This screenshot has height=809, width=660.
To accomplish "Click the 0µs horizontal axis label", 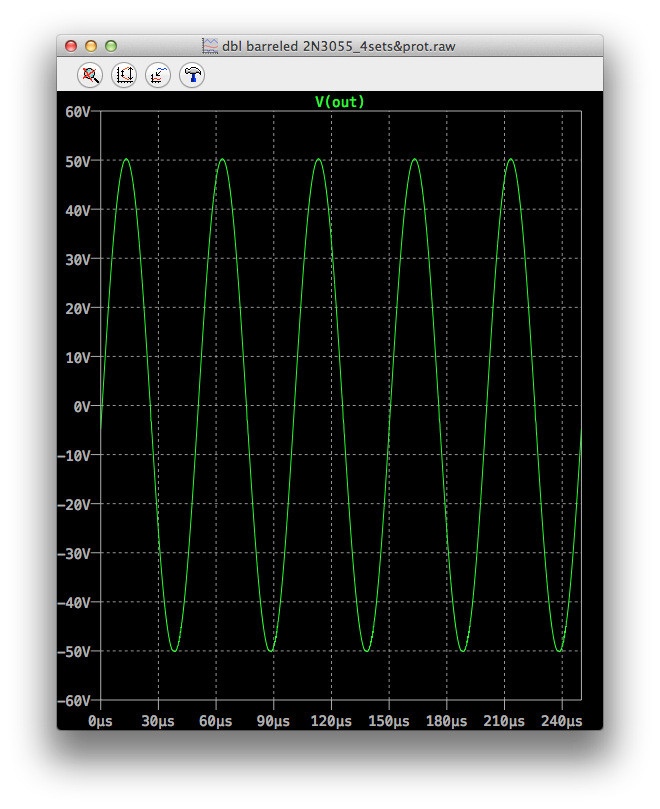I will click(x=100, y=721).
